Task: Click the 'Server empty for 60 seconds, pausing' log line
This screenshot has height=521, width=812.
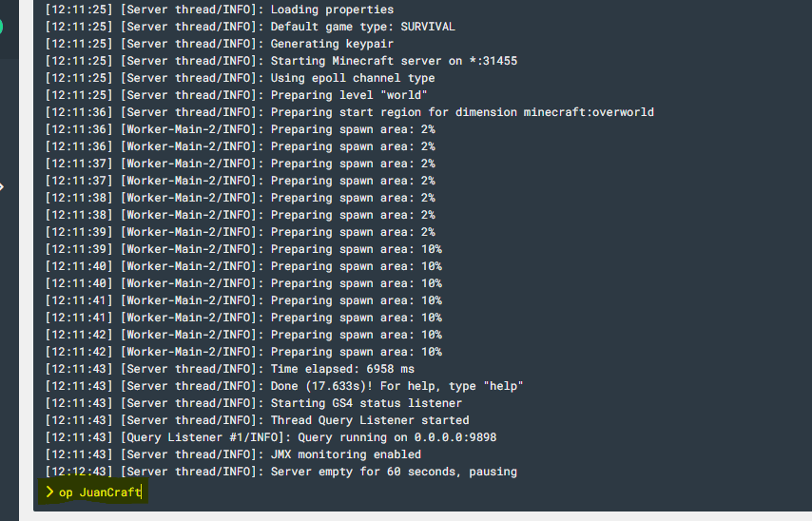Action: (x=281, y=472)
